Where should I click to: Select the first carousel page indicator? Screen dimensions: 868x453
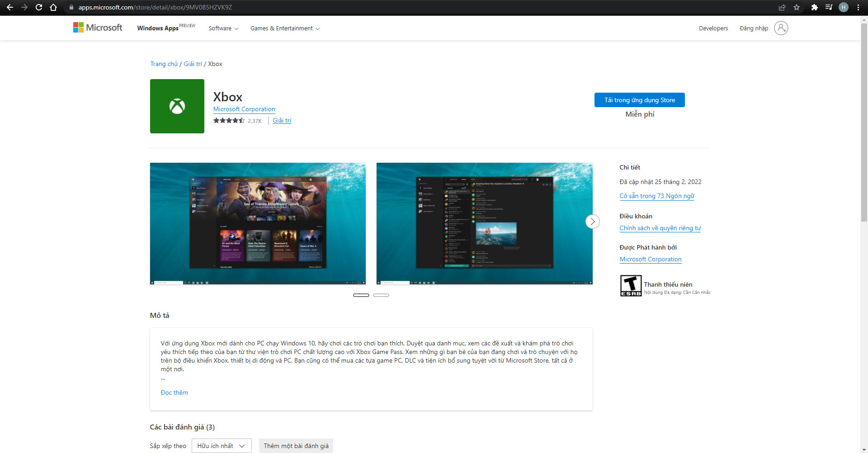[x=361, y=295]
